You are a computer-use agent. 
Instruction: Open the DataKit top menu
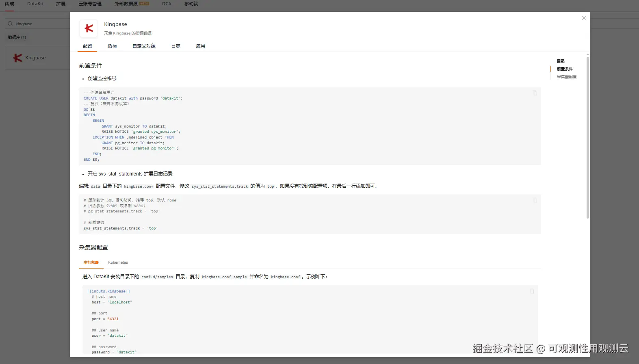tap(35, 4)
